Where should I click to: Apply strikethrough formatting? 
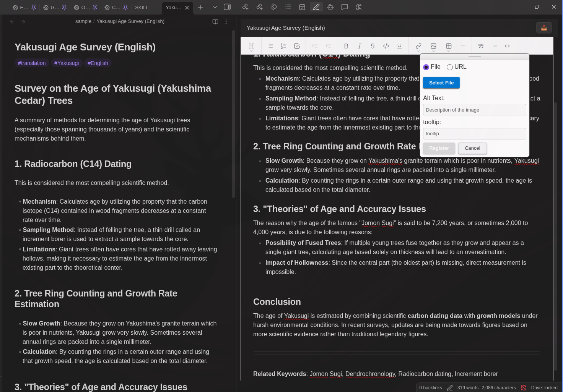(373, 46)
